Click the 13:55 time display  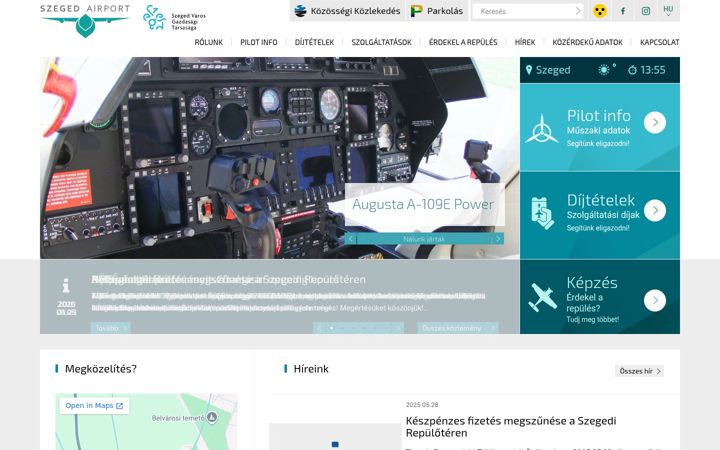click(x=652, y=70)
